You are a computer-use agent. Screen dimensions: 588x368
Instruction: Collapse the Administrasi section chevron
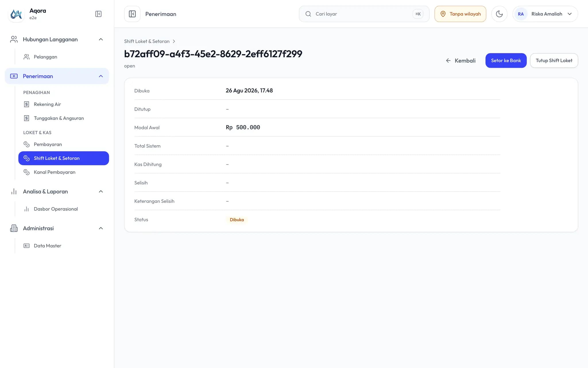(x=101, y=228)
